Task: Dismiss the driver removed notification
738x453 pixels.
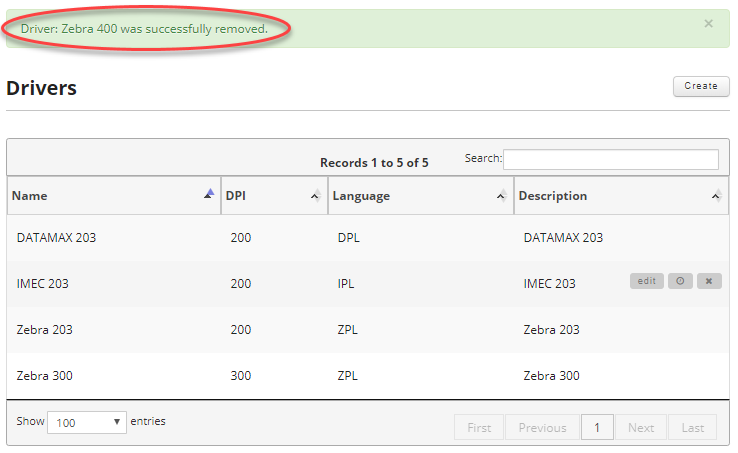Action: (708, 24)
